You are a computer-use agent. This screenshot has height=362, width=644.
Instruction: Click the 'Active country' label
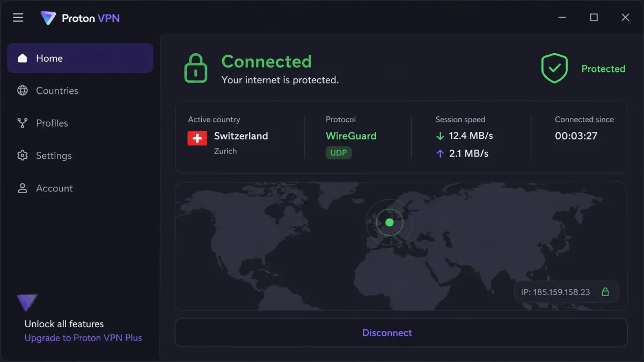point(214,120)
